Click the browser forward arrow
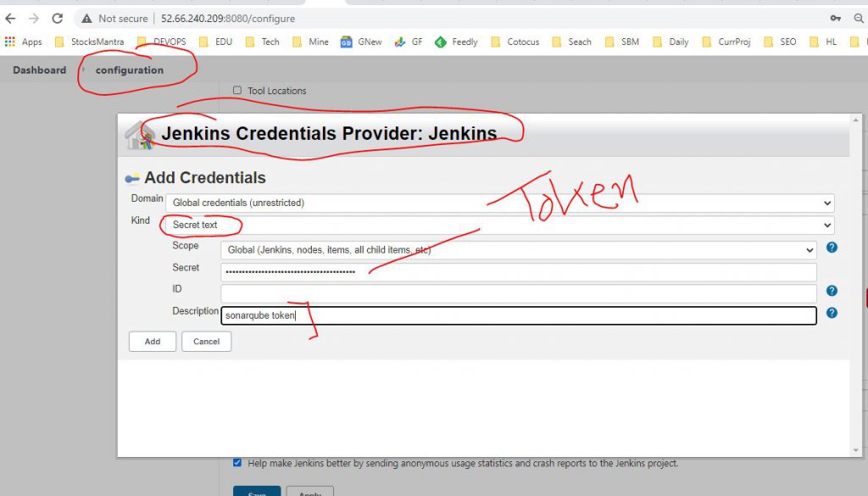Viewport: 868px width, 496px height. coord(34,18)
